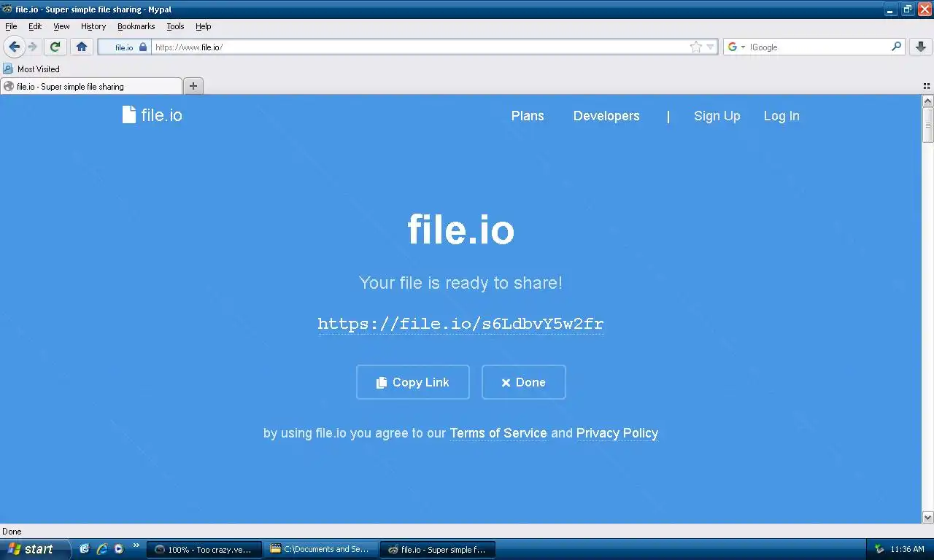Open the address bar history dropdown arrow
The width and height of the screenshot is (934, 560).
point(710,47)
